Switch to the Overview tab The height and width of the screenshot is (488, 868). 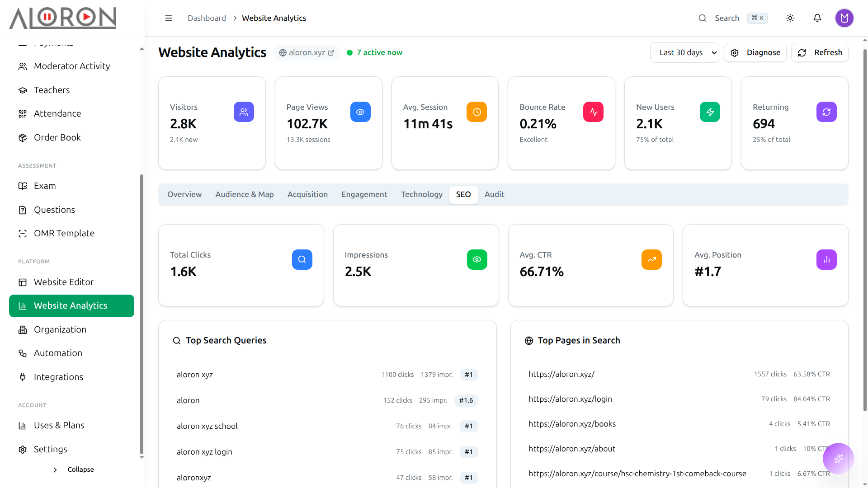click(x=184, y=194)
